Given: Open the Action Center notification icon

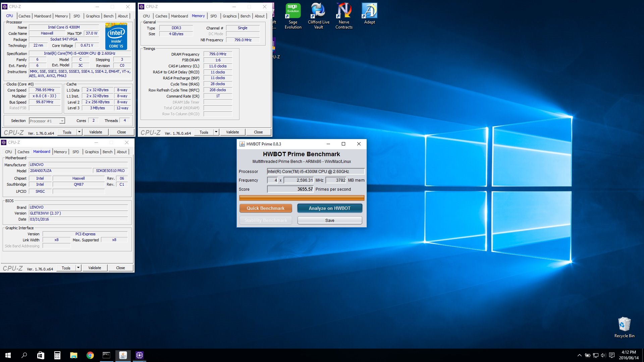Looking at the screenshot, I should point(612,355).
